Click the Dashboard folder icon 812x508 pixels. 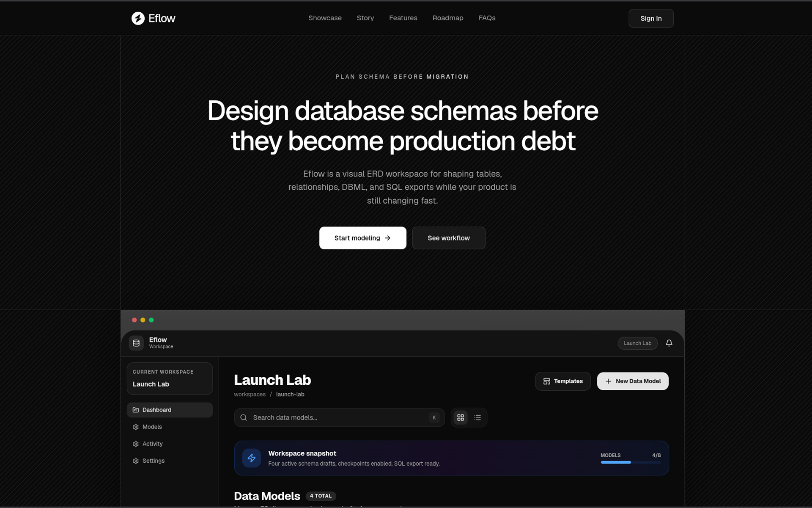tap(136, 410)
